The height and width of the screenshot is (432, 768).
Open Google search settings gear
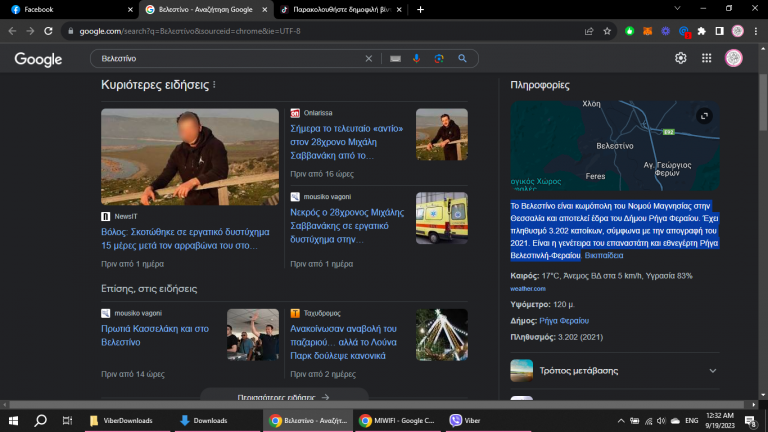(x=681, y=58)
